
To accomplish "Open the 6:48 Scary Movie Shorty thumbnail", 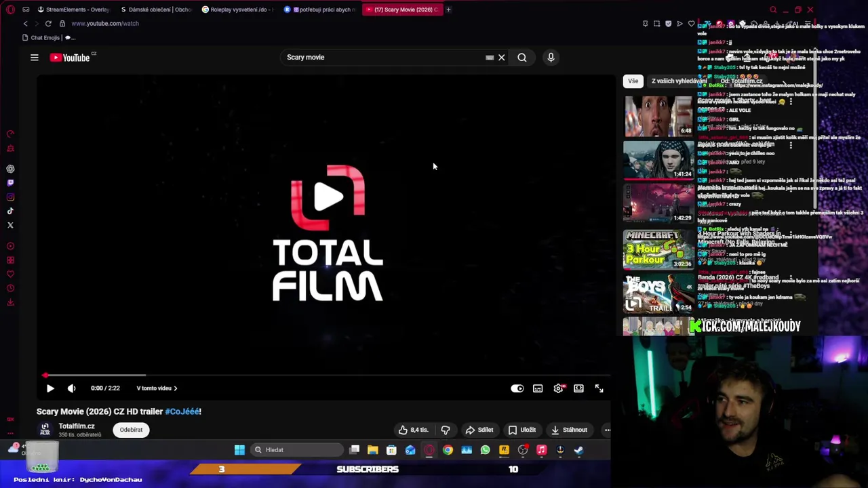I will pos(658,116).
